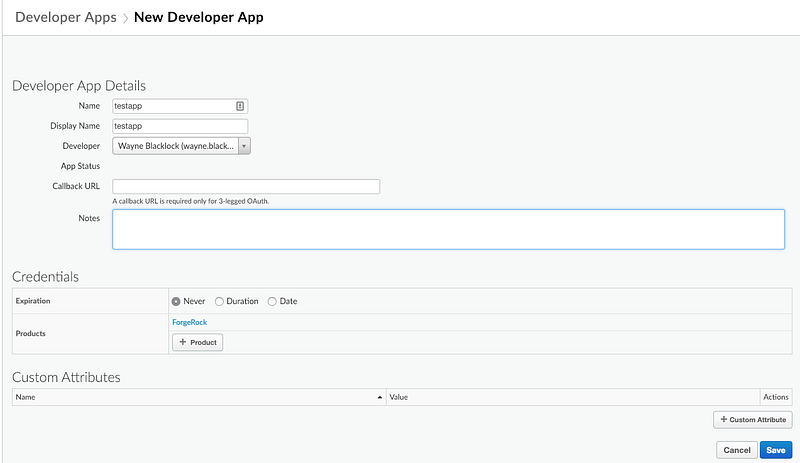The height and width of the screenshot is (463, 800).
Task: Click inside the Notes text area
Action: [x=448, y=229]
